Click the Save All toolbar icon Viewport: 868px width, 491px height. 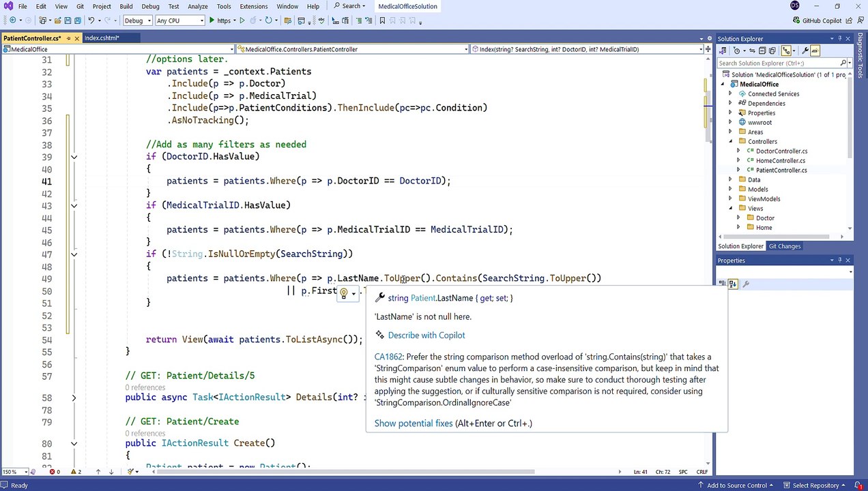pos(78,20)
